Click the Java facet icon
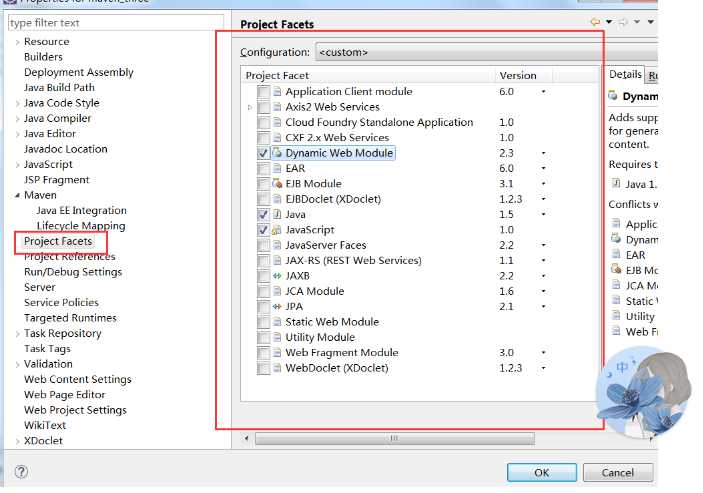 277,214
